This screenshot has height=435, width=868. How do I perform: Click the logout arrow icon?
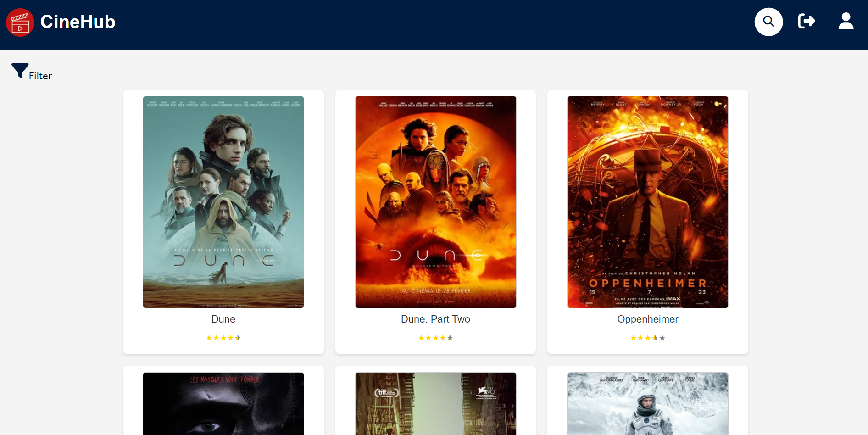tap(807, 21)
